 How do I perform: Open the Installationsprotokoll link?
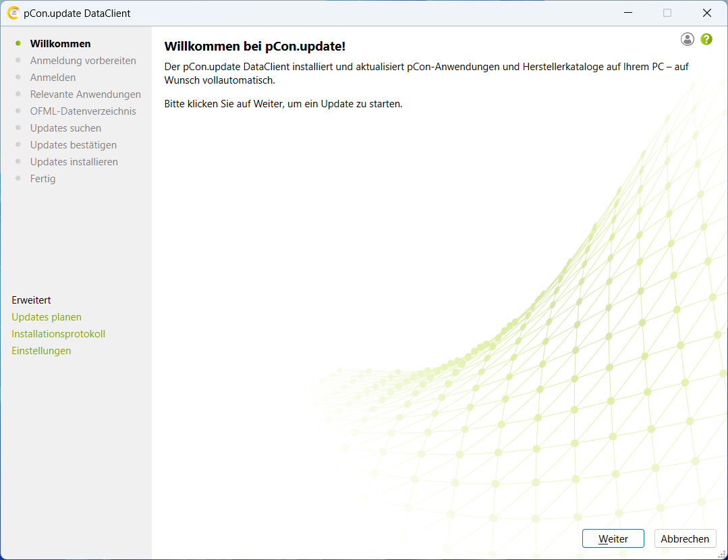coord(59,334)
